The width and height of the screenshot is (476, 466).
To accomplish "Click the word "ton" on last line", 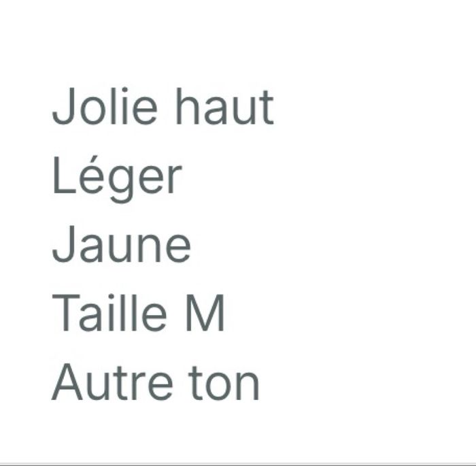I will (224, 382).
